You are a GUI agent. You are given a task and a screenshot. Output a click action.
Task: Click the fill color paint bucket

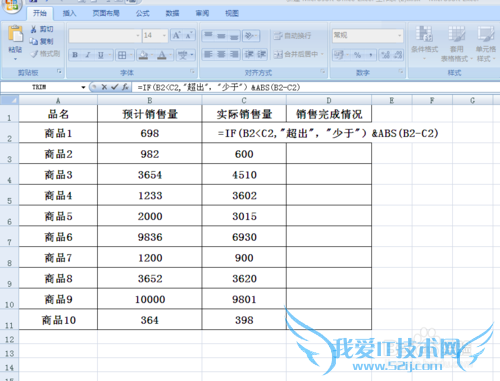[x=143, y=55]
